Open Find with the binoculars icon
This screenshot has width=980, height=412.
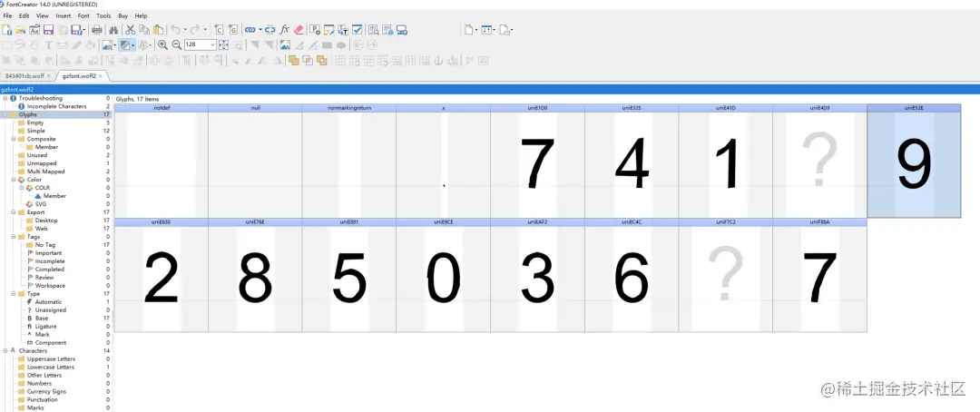[x=113, y=29]
